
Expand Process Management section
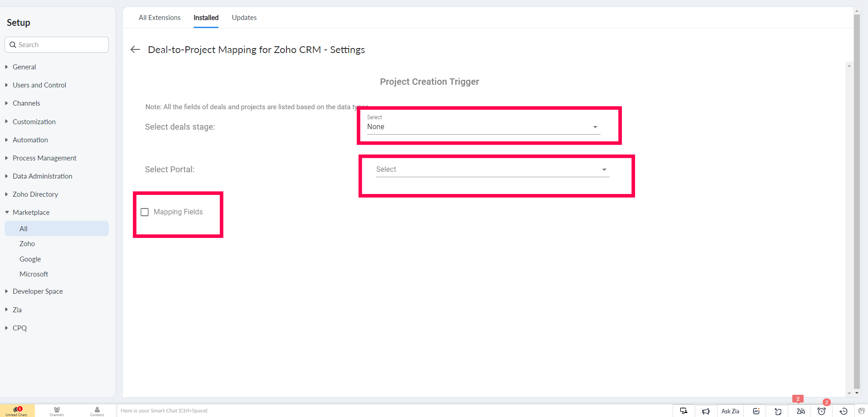pos(44,158)
